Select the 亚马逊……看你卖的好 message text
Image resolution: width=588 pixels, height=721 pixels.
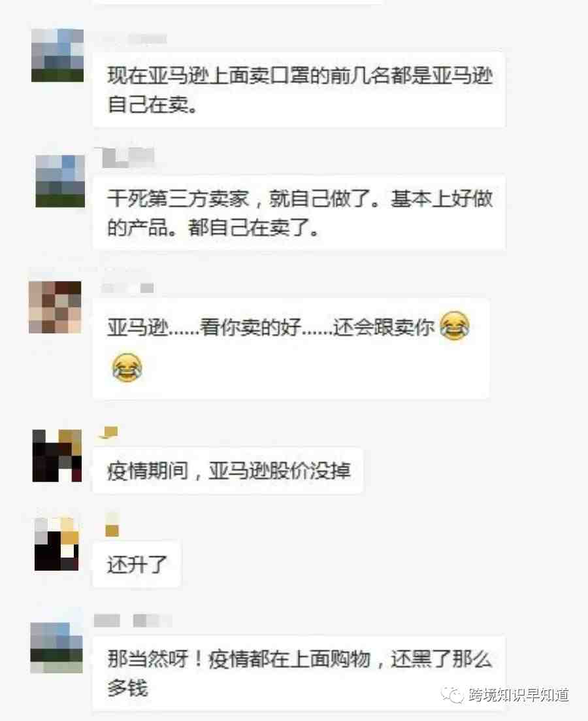[270, 327]
